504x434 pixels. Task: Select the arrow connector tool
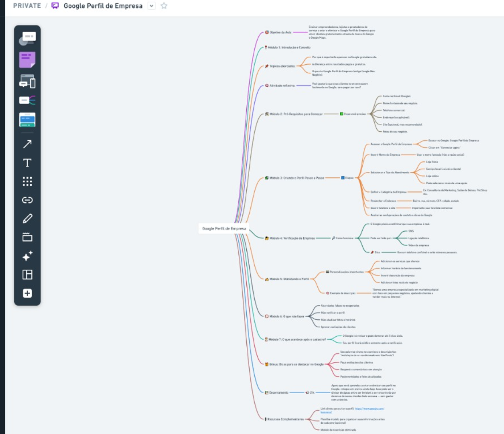tap(27, 144)
